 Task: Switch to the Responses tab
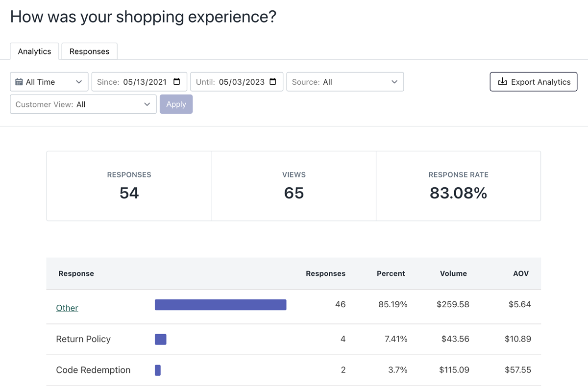click(x=89, y=51)
